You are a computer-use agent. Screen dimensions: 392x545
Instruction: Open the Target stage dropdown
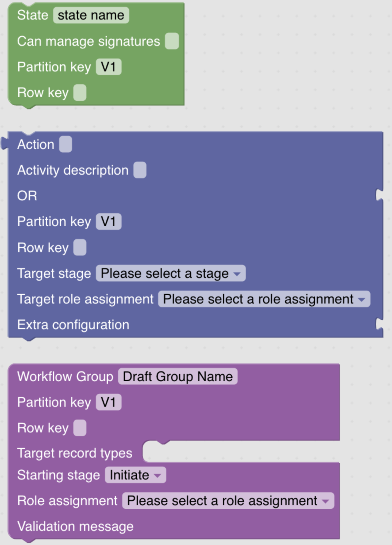point(171,273)
